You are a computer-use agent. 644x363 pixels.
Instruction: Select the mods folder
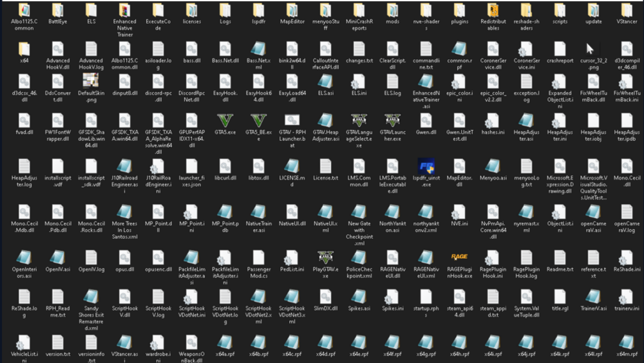(392, 10)
